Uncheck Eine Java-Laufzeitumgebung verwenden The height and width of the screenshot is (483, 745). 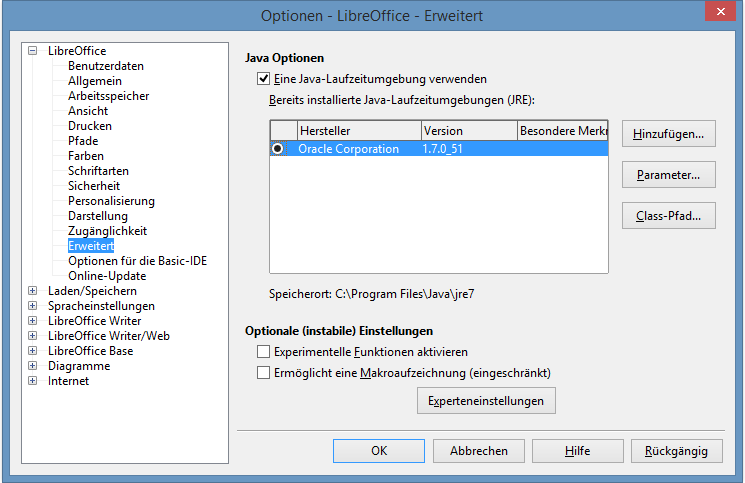(263, 79)
